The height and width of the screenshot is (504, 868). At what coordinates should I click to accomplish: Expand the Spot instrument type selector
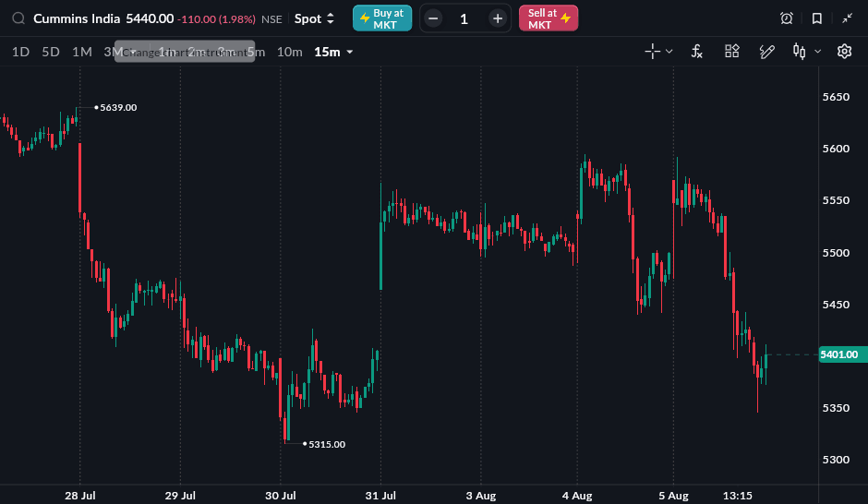(x=314, y=18)
